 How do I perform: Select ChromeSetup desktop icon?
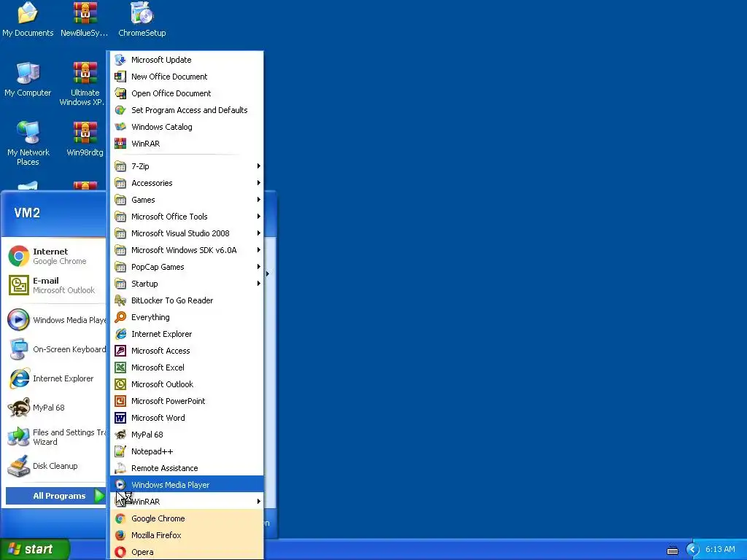(x=142, y=19)
